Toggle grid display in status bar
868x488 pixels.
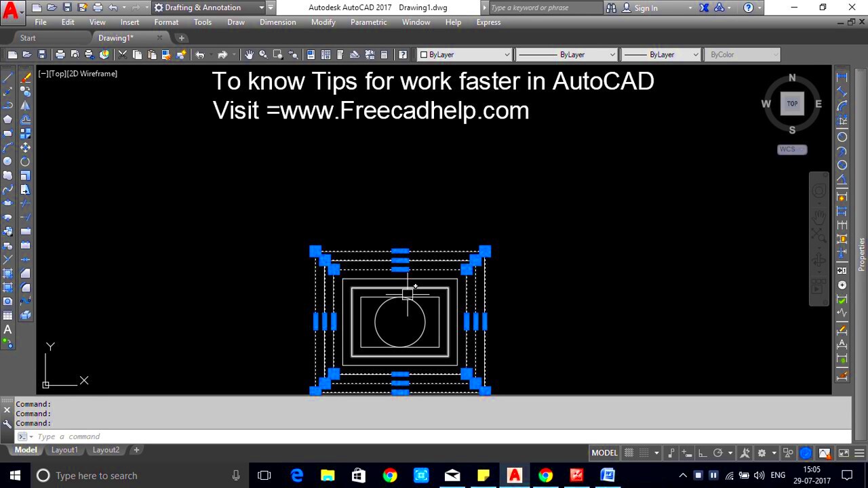(629, 453)
